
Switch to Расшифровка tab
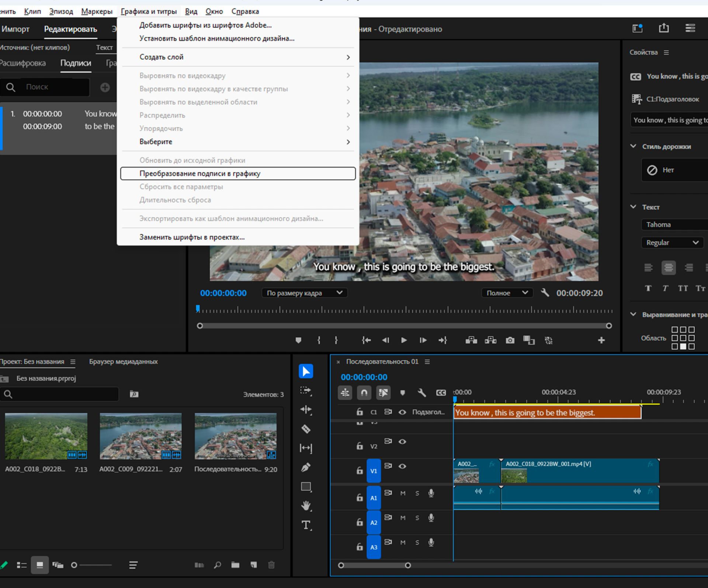[x=22, y=63]
